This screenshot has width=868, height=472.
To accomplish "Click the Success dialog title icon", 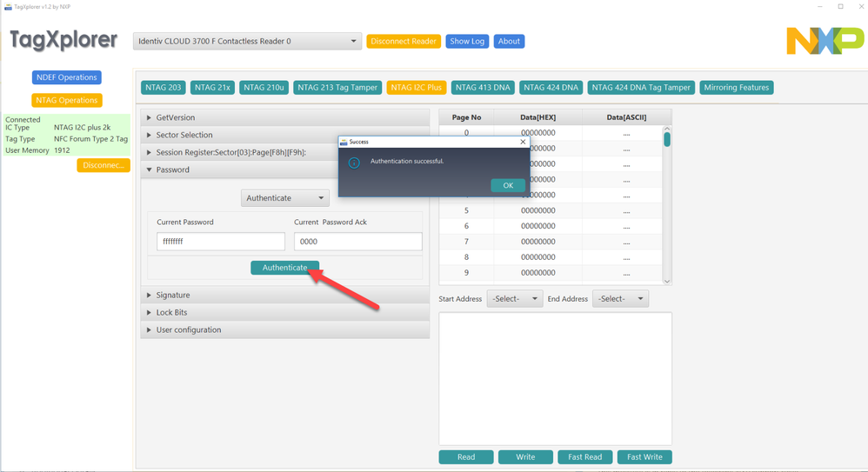I will 344,143.
